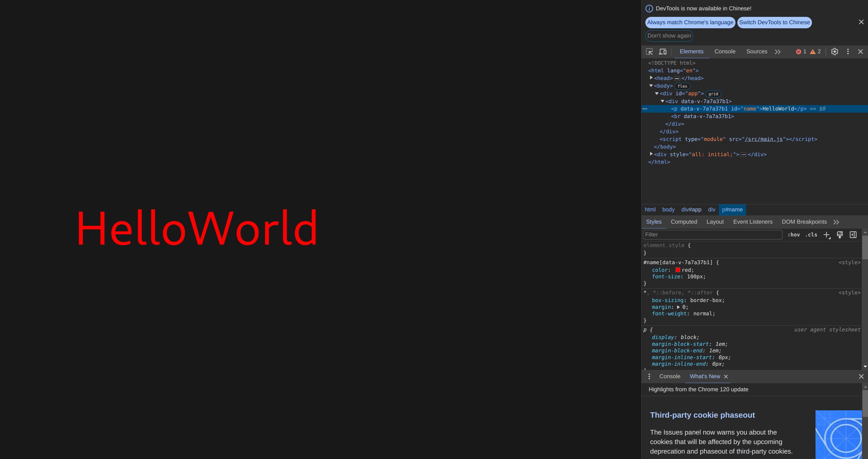Click 'Switch DevTools to Chinese' button
This screenshot has height=459, width=868.
(774, 22)
